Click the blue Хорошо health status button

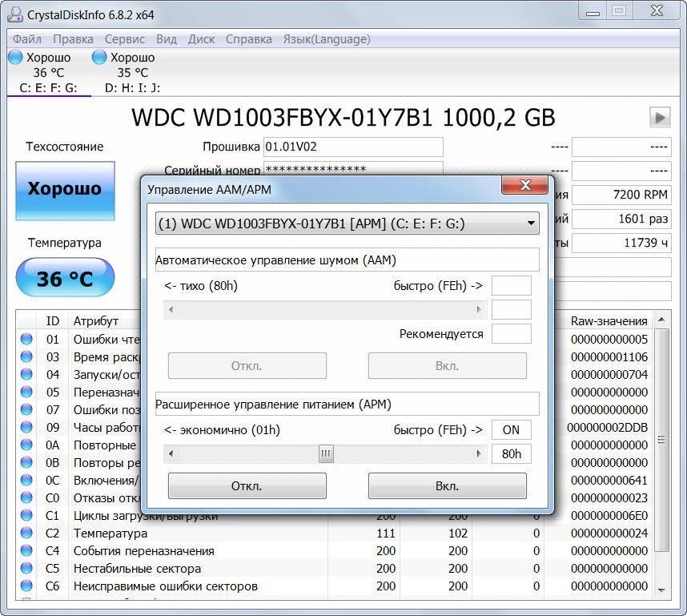click(x=66, y=191)
